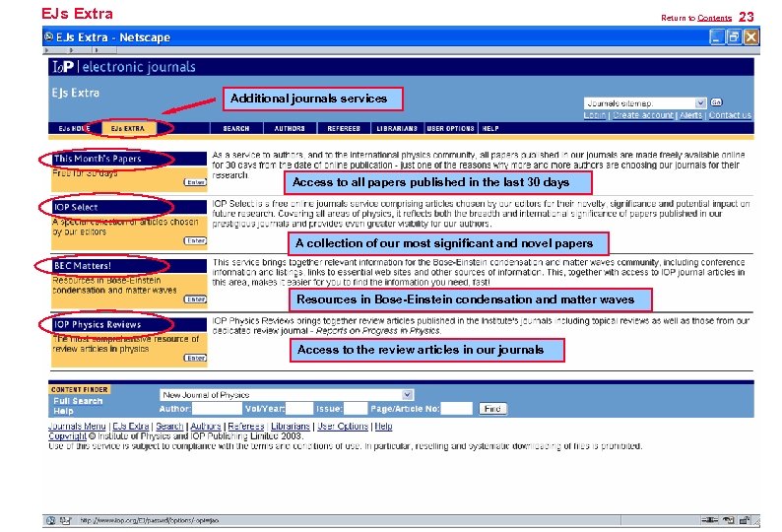Restore down the Netscape window

[734, 36]
